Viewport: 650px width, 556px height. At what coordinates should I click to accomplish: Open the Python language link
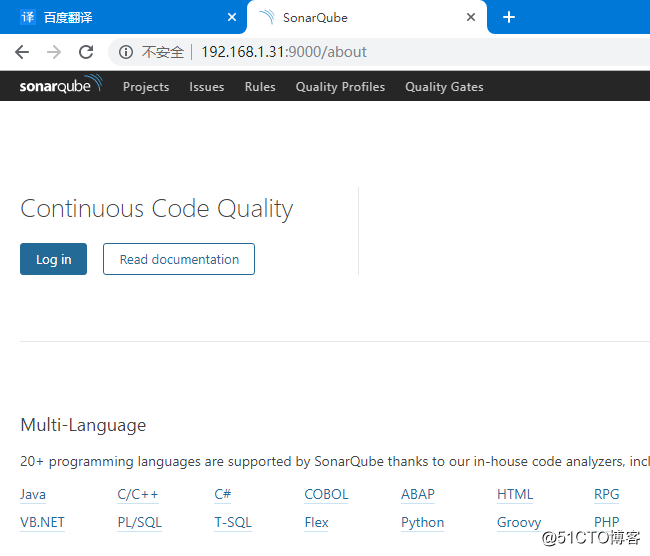422,522
